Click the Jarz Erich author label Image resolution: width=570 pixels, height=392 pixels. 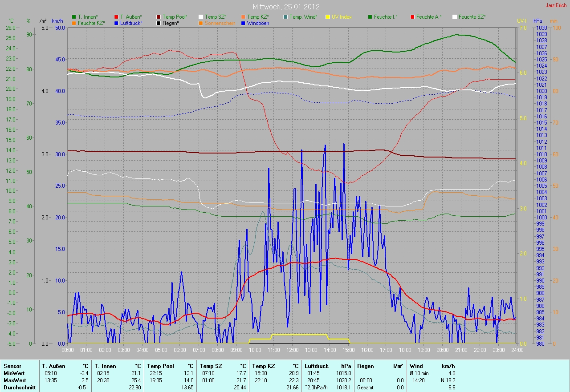point(556,5)
